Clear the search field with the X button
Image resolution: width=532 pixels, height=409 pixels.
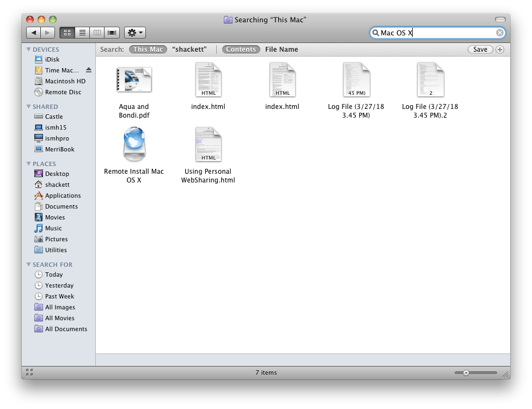pos(500,33)
